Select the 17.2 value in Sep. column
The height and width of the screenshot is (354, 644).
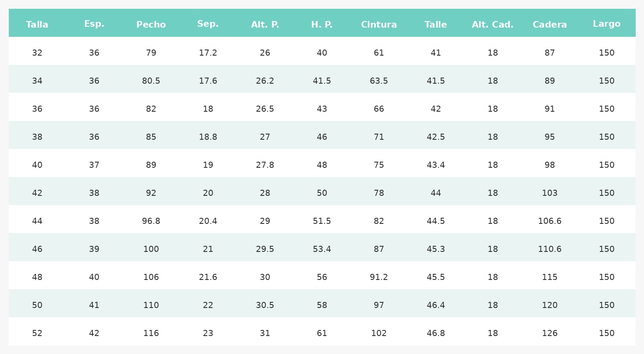point(208,53)
